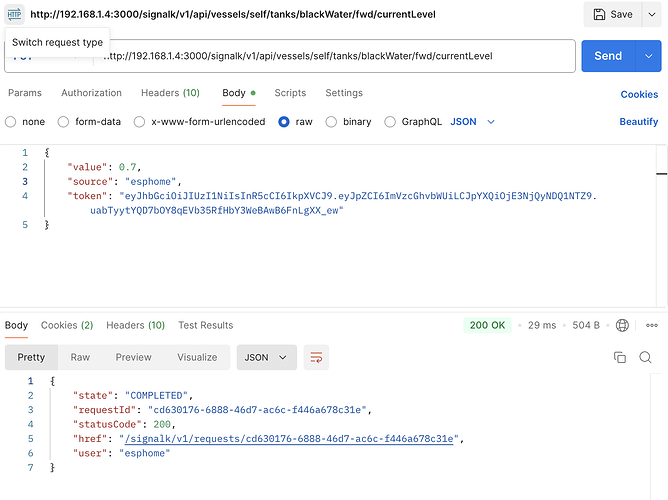
Task: Click the Send button
Action: (607, 56)
